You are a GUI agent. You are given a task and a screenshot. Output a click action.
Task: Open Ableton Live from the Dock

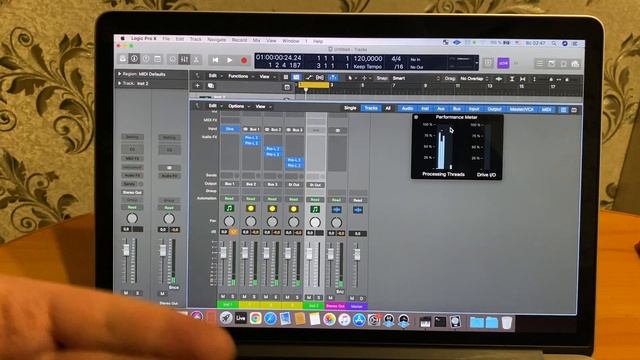pos(240,318)
